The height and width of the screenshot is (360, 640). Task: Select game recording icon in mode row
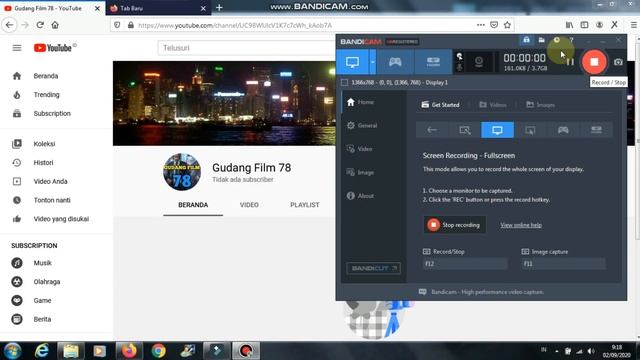tap(563, 130)
